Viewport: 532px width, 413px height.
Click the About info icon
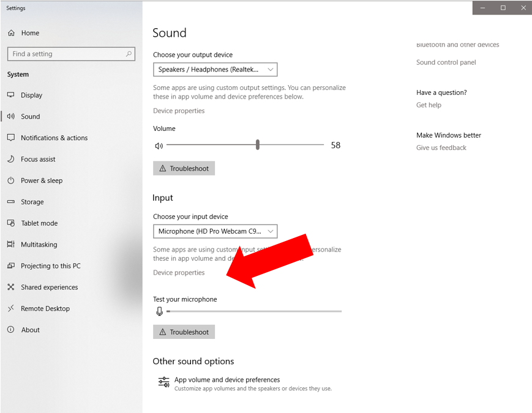point(11,330)
